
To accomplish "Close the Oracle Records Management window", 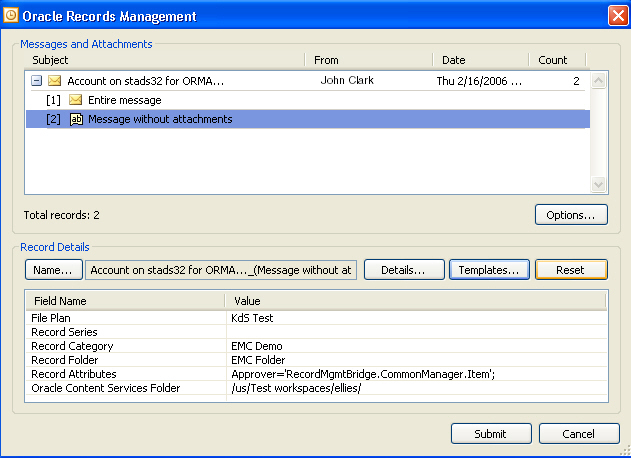I will point(618,16).
